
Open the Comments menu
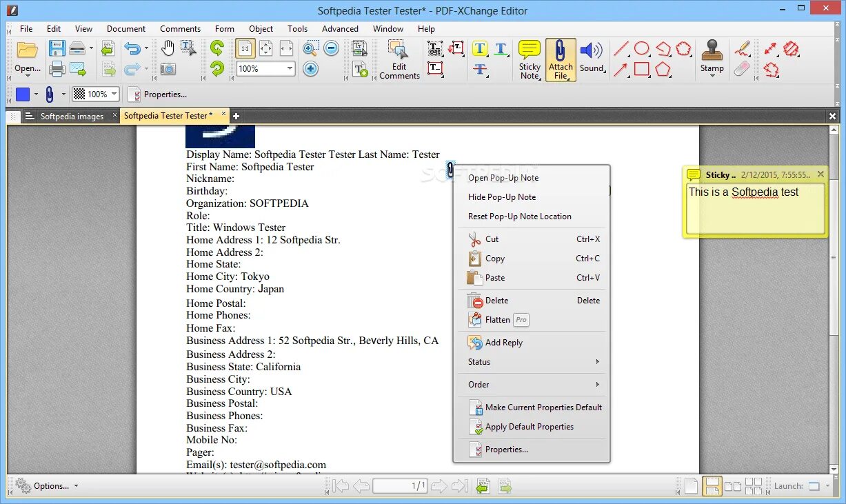coord(180,29)
